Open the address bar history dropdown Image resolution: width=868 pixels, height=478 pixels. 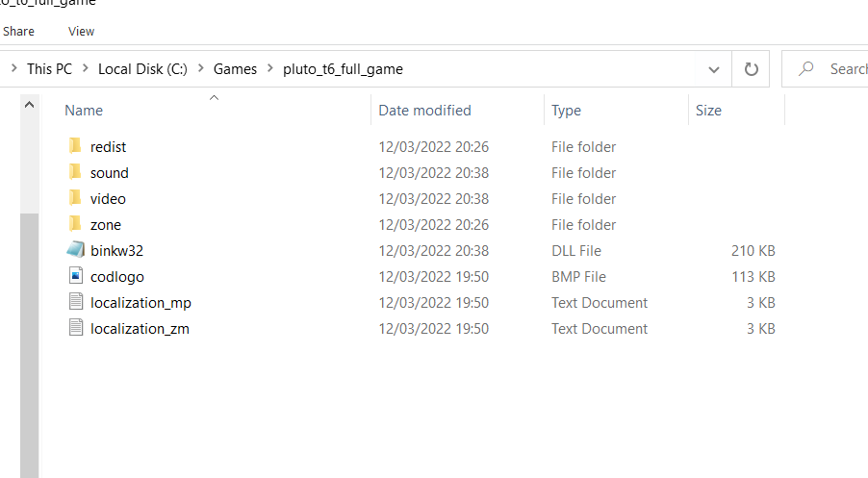tap(714, 69)
